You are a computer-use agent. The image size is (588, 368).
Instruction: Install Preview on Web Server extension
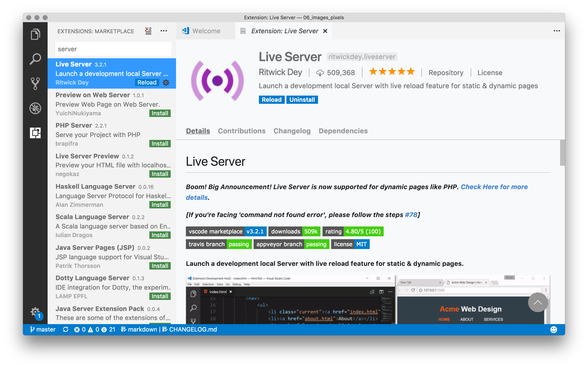(160, 113)
